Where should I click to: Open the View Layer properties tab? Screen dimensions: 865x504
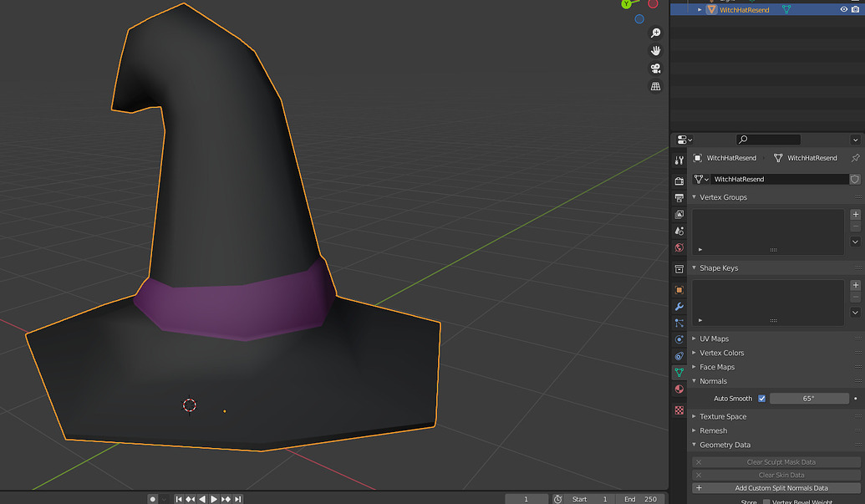(x=679, y=214)
